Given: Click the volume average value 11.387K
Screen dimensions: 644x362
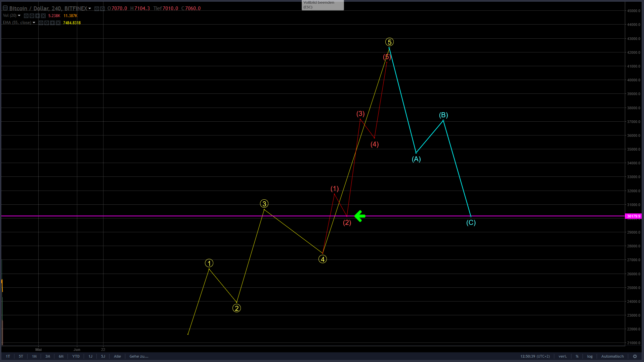Looking at the screenshot, I should point(71,16).
